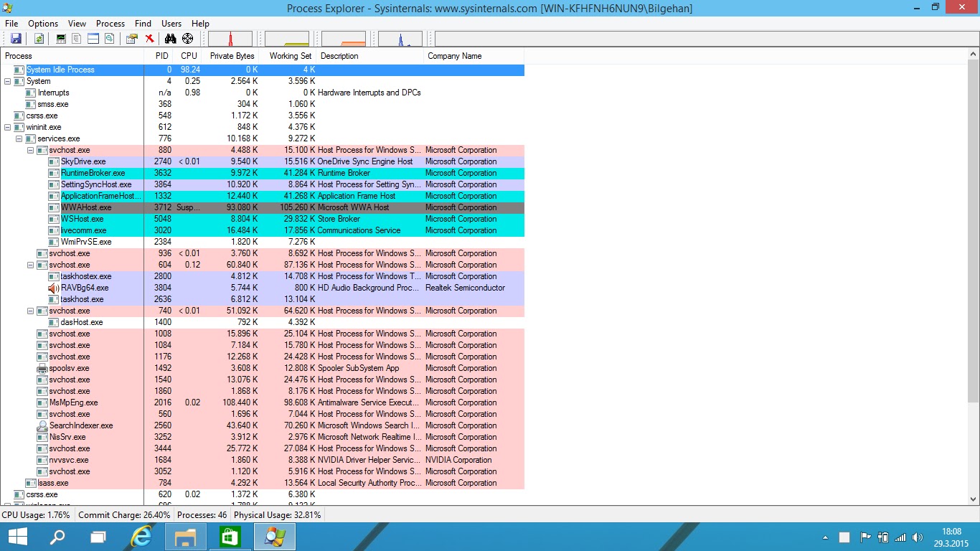Screen dimensions: 980x551
Task: Click the printer icon of spoolsv.exe
Action: point(42,368)
